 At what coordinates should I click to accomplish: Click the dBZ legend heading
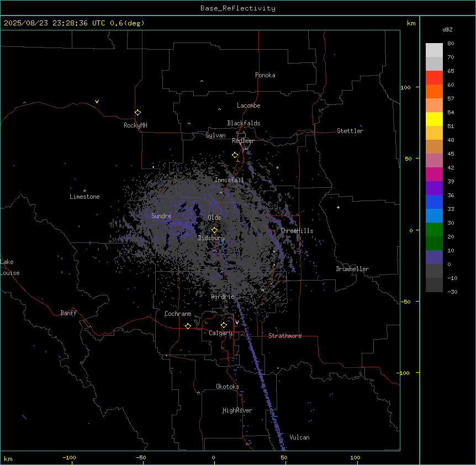point(447,30)
